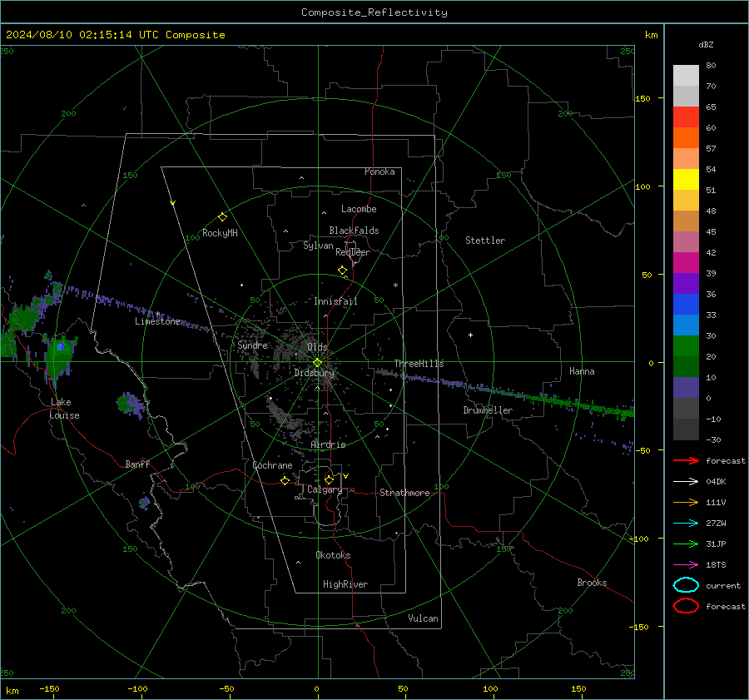The width and height of the screenshot is (749, 700).
Task: Click the Olds label near radar center
Action: 317,347
